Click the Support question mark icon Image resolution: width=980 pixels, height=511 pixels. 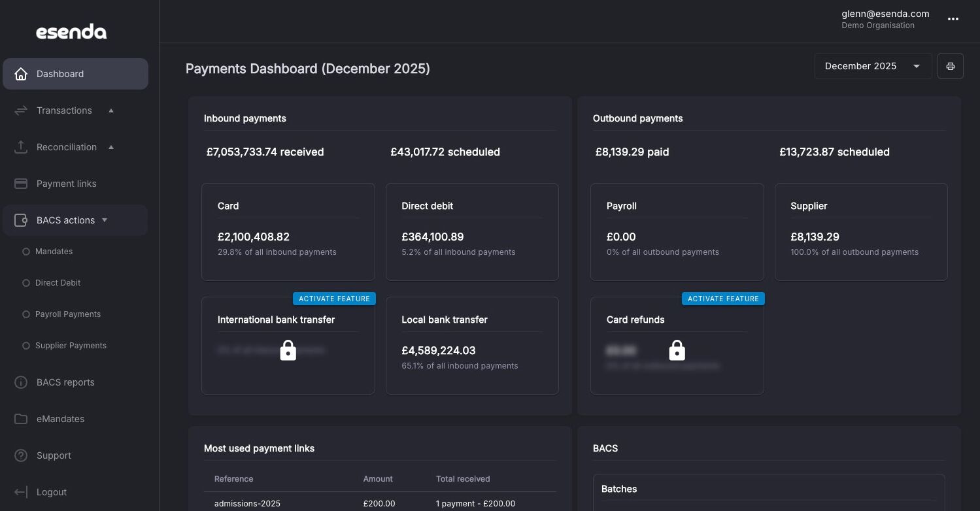coord(21,455)
